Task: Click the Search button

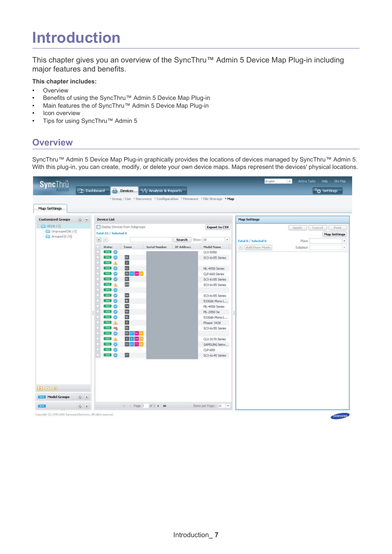Action: click(182, 240)
